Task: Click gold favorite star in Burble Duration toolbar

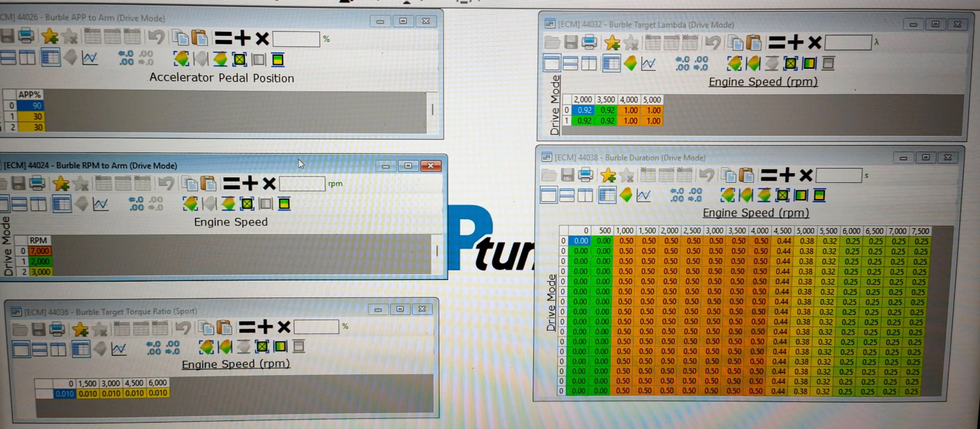Action: [x=608, y=175]
